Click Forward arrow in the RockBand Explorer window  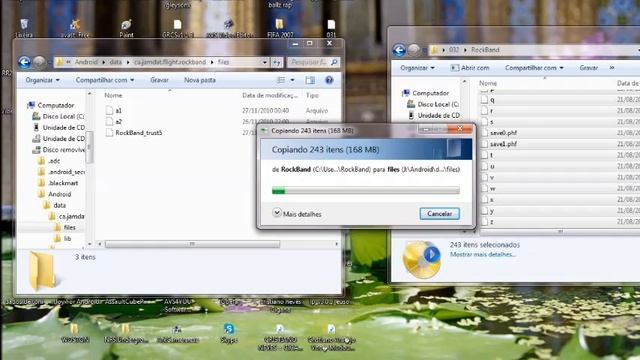coord(414,50)
